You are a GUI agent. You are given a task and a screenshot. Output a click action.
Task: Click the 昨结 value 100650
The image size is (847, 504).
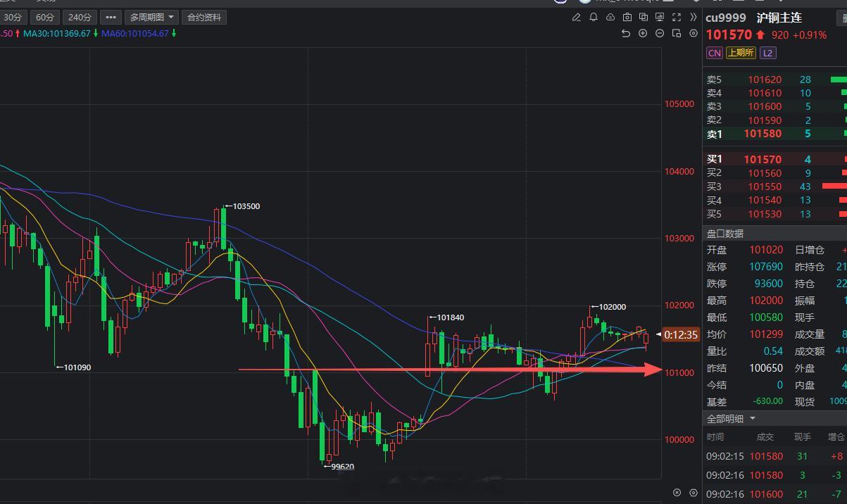tap(766, 368)
